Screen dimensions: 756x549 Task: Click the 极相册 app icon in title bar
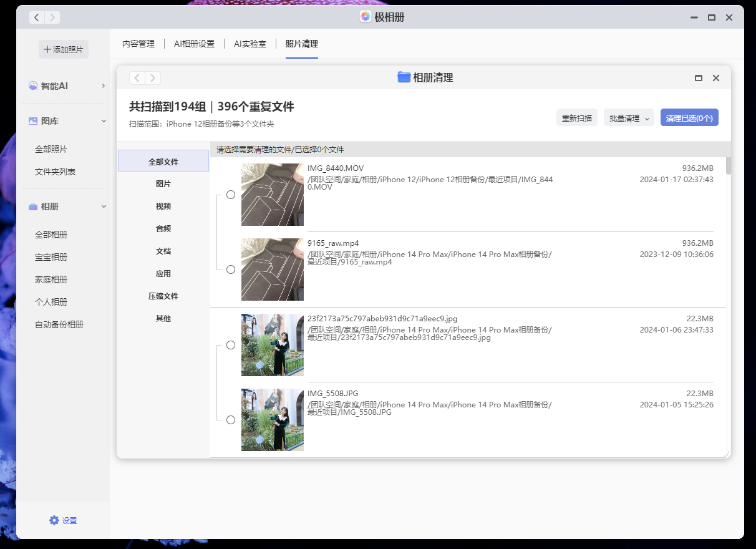click(x=365, y=17)
